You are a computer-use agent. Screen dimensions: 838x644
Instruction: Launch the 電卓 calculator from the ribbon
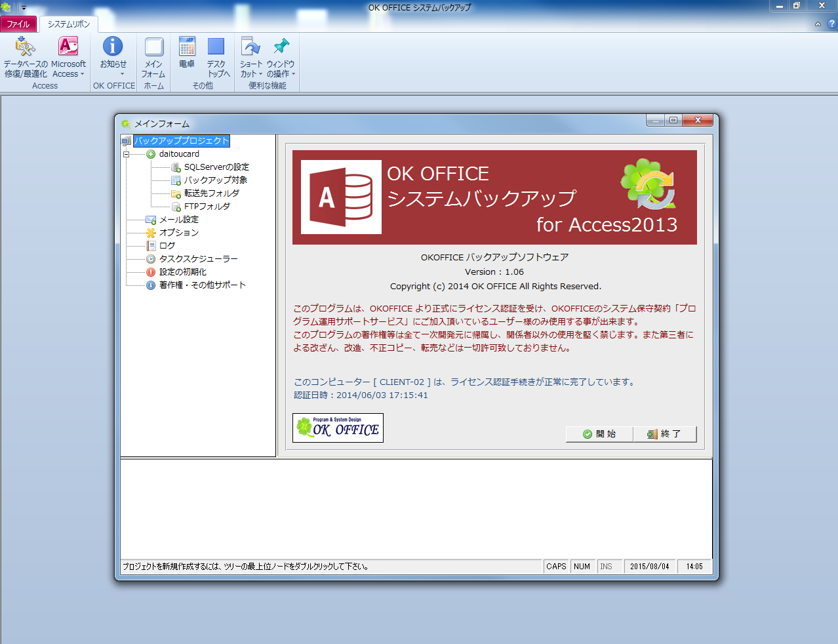(x=187, y=53)
